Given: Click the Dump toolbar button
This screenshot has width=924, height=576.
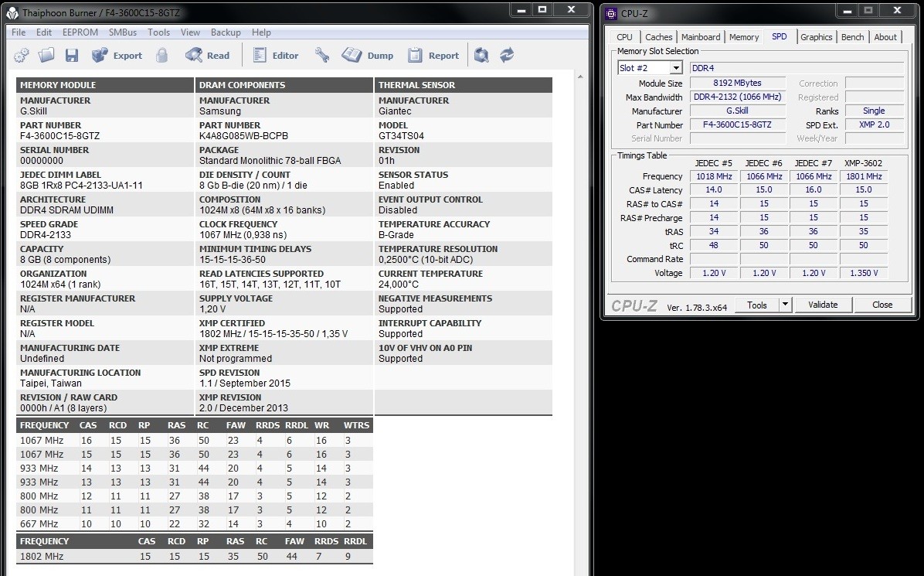Looking at the screenshot, I should 367,56.
